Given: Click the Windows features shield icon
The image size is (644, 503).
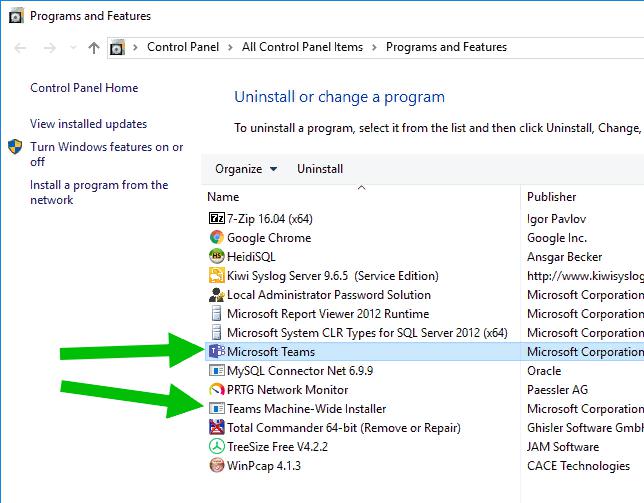Looking at the screenshot, I should coord(15,147).
